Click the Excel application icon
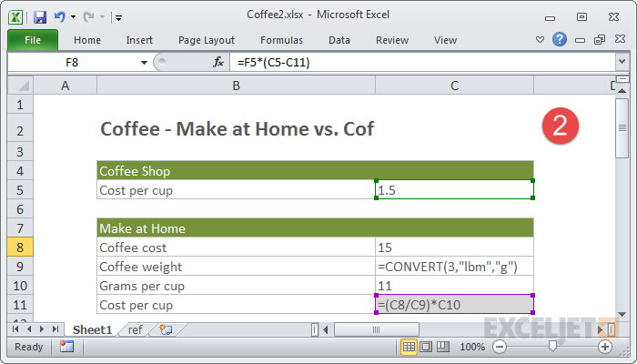 [15, 17]
